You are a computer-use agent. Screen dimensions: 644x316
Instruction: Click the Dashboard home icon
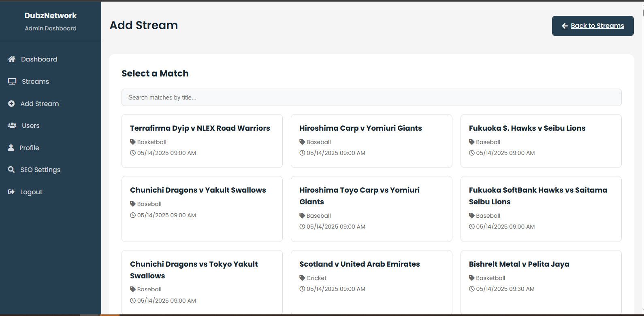12,59
